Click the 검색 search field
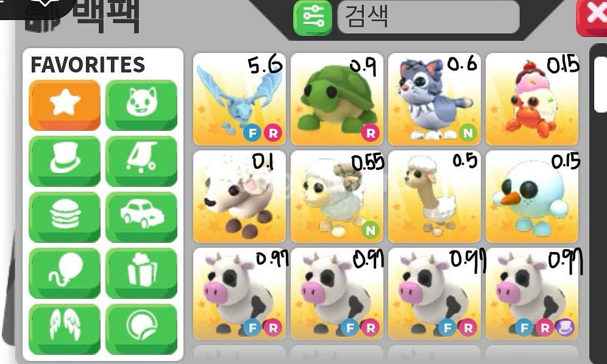Image resolution: width=607 pixels, height=364 pixels. pyautogui.click(x=428, y=16)
